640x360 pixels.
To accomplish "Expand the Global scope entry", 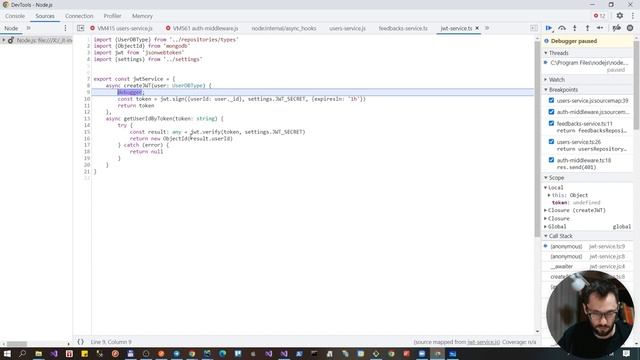I will 546,227.
